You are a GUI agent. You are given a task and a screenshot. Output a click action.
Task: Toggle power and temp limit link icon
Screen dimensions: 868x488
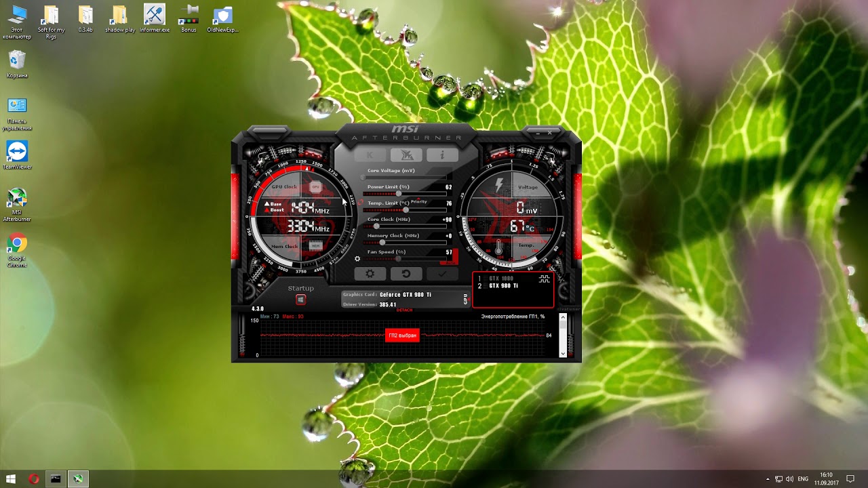362,202
